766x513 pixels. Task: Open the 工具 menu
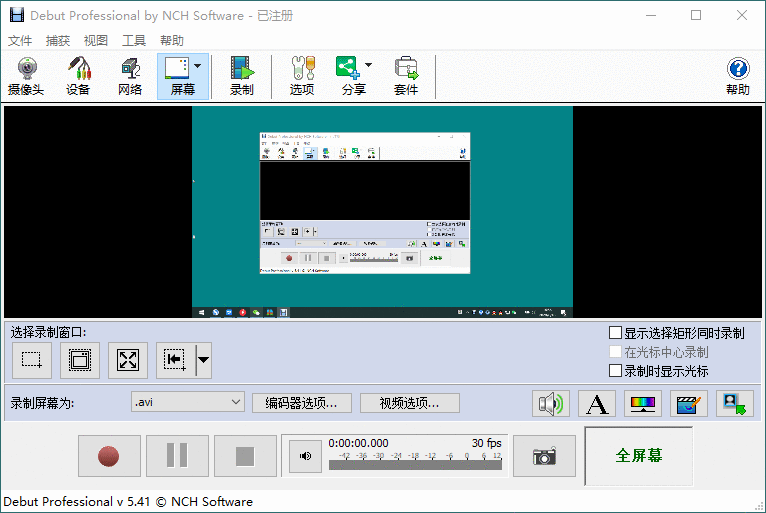click(133, 41)
